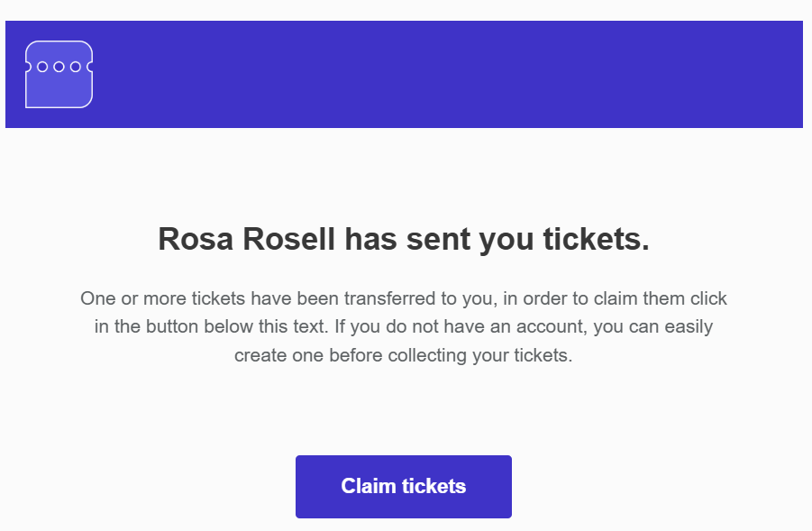Click the lower body of the ticket logo
This screenshot has height=531, width=812.
point(59,91)
